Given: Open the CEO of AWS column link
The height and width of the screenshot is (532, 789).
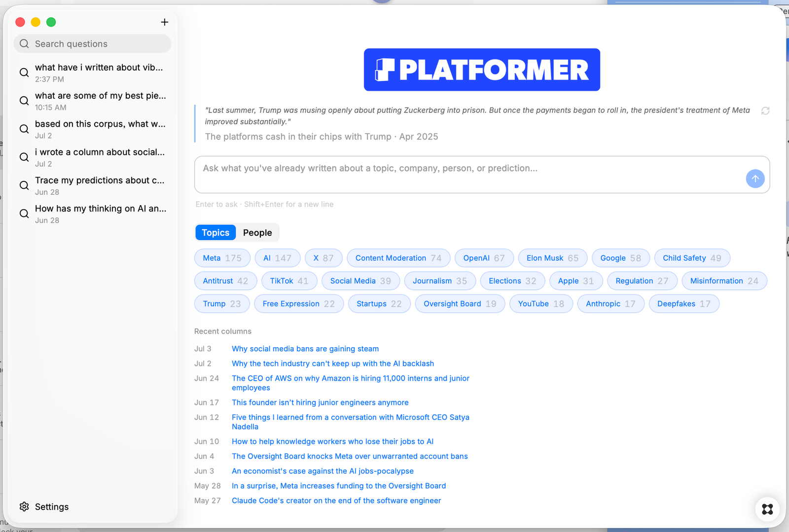Looking at the screenshot, I should click(351, 383).
